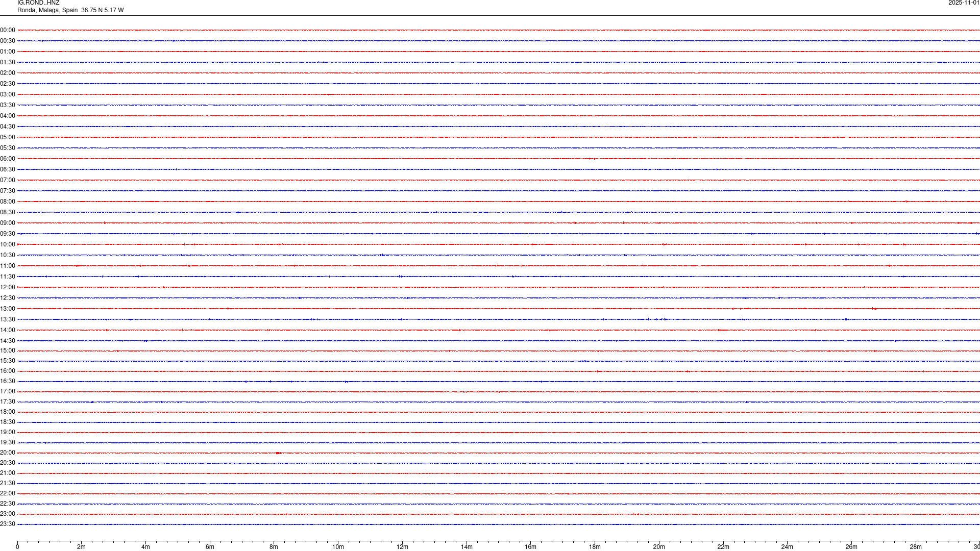Screen dimensions: 980x551
Task: Click the 03:30 row time label
Action: 8,105
